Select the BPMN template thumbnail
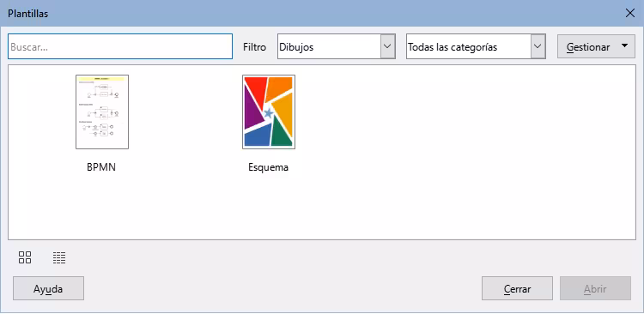 click(102, 112)
